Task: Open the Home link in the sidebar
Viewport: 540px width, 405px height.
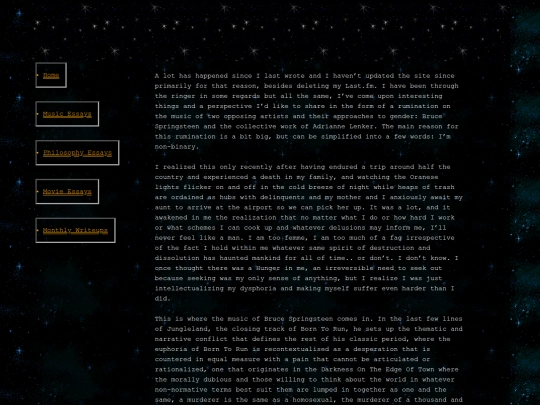Action: pyautogui.click(x=51, y=75)
